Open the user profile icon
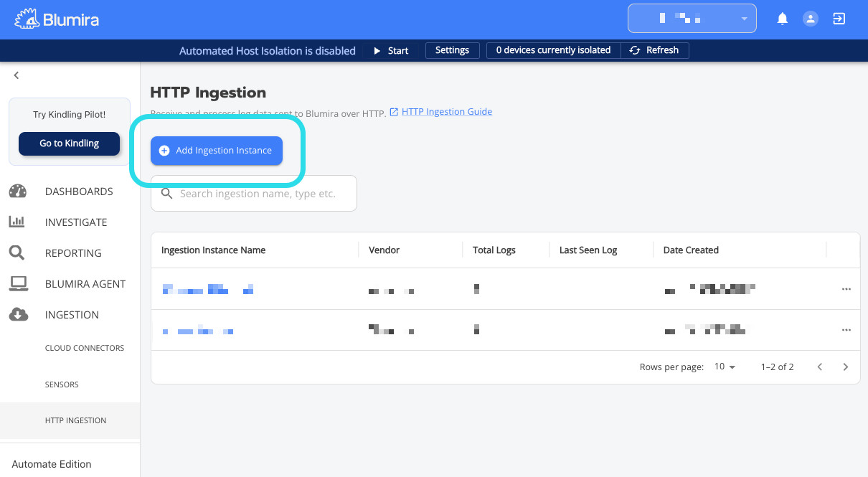Image resolution: width=868 pixels, height=477 pixels. tap(811, 19)
